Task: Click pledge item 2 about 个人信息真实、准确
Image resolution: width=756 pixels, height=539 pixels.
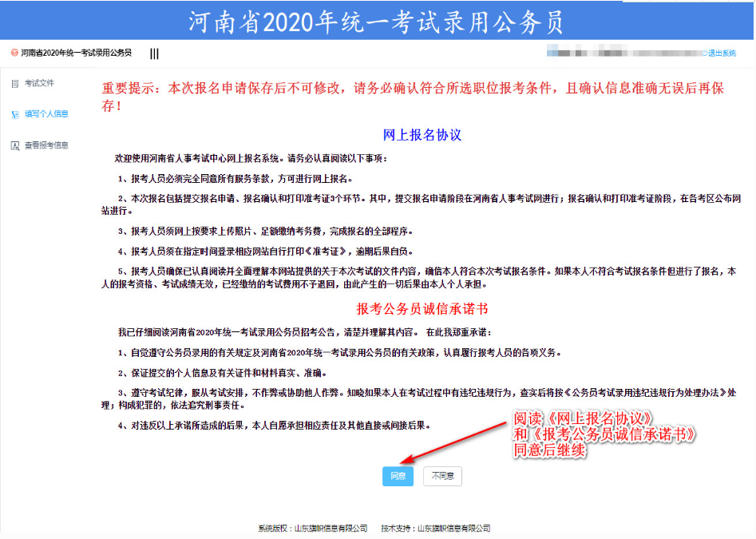Action: coord(223,373)
